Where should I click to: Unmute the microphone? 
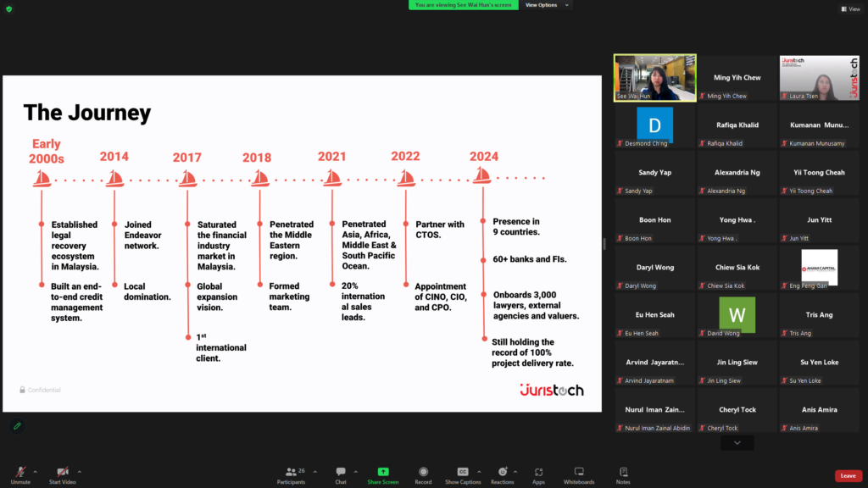point(20,475)
